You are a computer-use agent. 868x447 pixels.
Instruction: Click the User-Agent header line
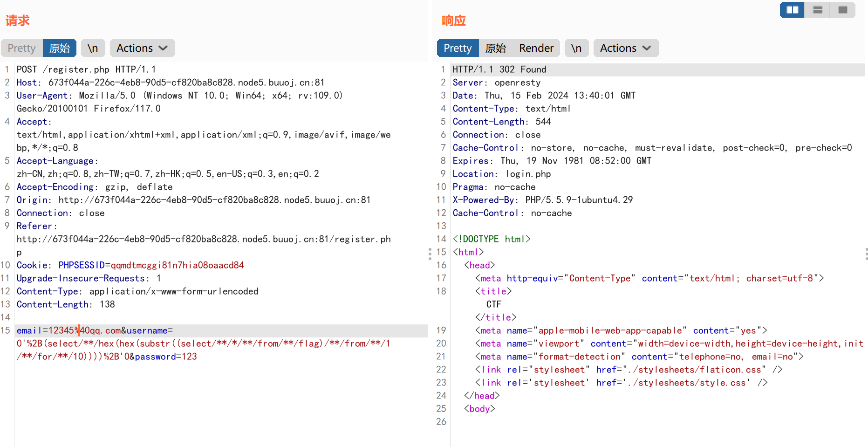point(180,102)
